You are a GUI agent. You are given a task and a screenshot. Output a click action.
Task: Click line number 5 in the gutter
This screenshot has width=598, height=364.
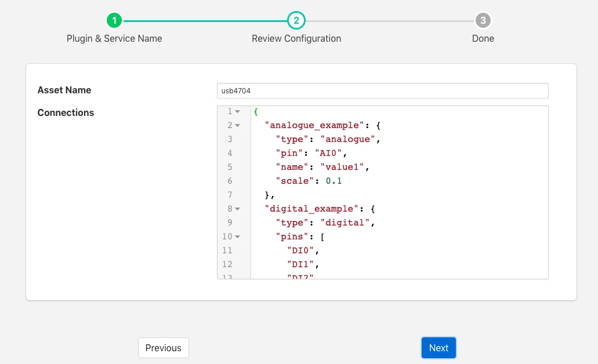coord(230,167)
